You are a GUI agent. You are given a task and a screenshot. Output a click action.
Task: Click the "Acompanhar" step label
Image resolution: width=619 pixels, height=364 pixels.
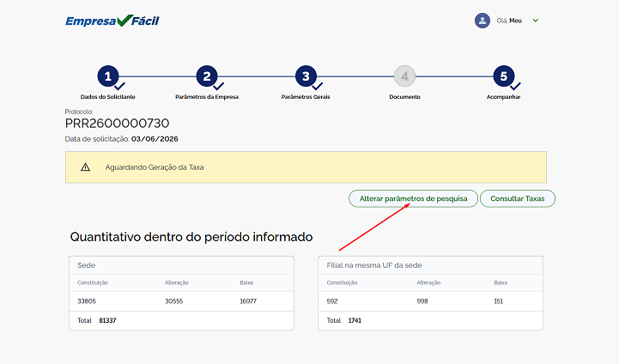503,97
